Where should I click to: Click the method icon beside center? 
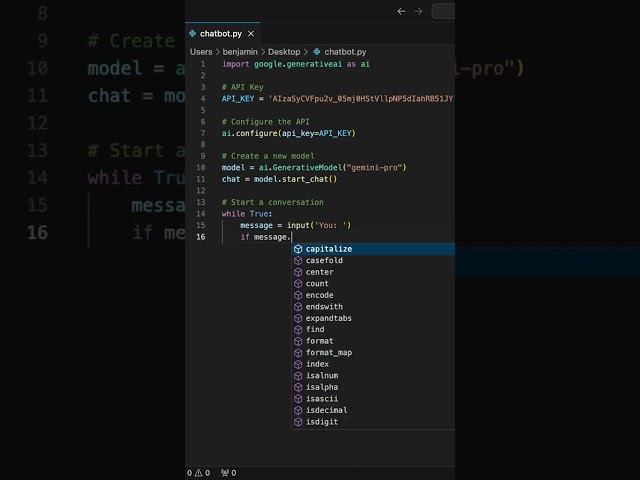tap(298, 272)
